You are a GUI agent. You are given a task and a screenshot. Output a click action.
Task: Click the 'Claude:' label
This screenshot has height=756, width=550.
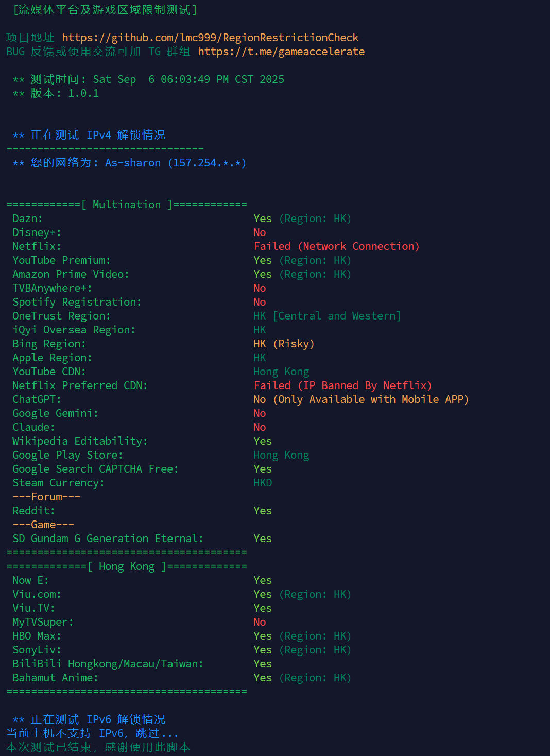pos(34,427)
